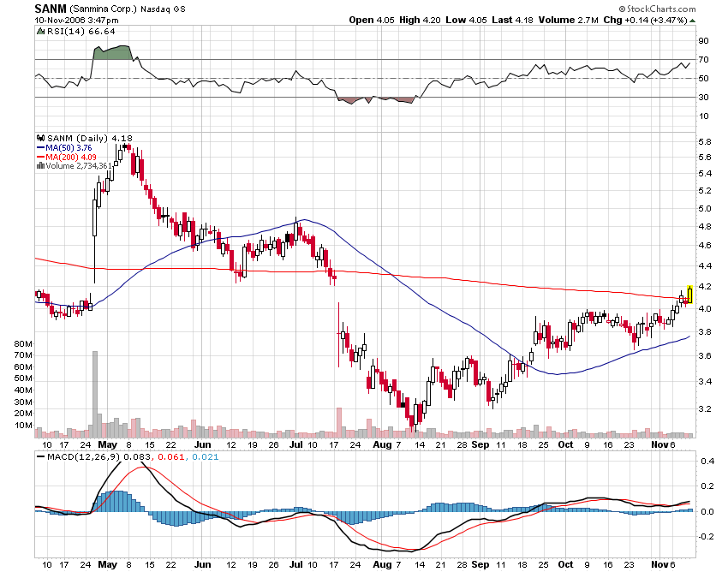This screenshot has height=572, width=728.
Task: Click the MACD(12,26,9) 0.083 label
Action: point(98,457)
